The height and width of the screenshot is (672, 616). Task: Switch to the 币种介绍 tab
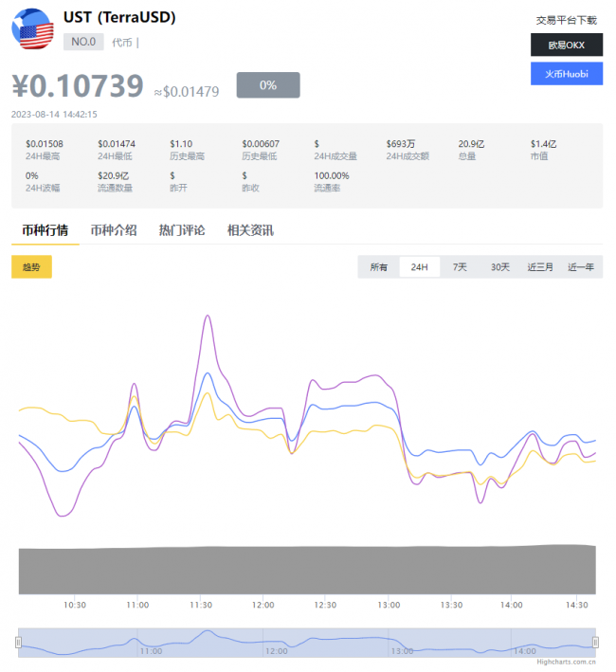[114, 230]
